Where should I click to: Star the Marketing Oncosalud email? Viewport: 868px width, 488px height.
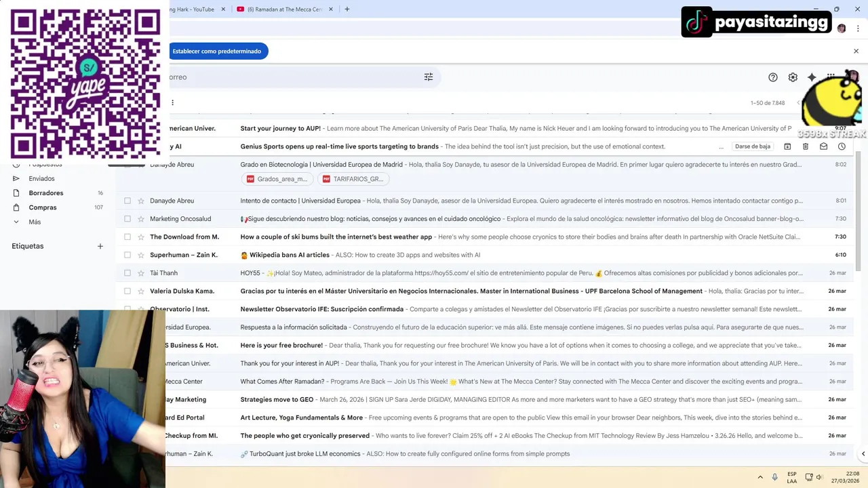pos(141,219)
